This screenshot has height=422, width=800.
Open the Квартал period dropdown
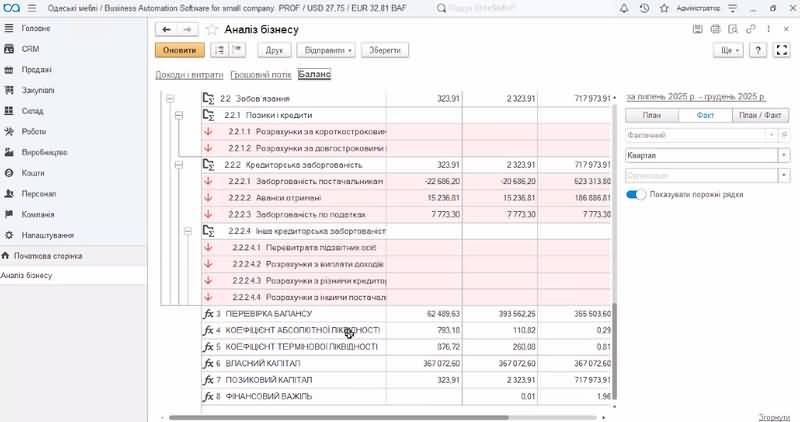783,155
